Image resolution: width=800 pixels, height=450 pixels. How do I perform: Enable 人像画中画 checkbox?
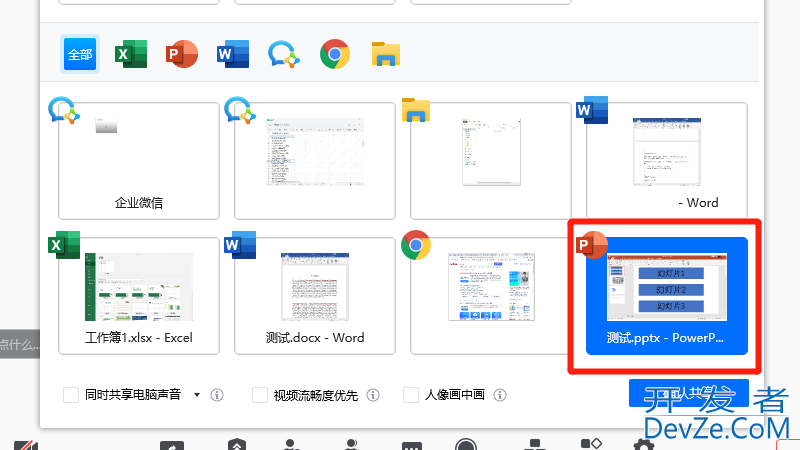411,395
